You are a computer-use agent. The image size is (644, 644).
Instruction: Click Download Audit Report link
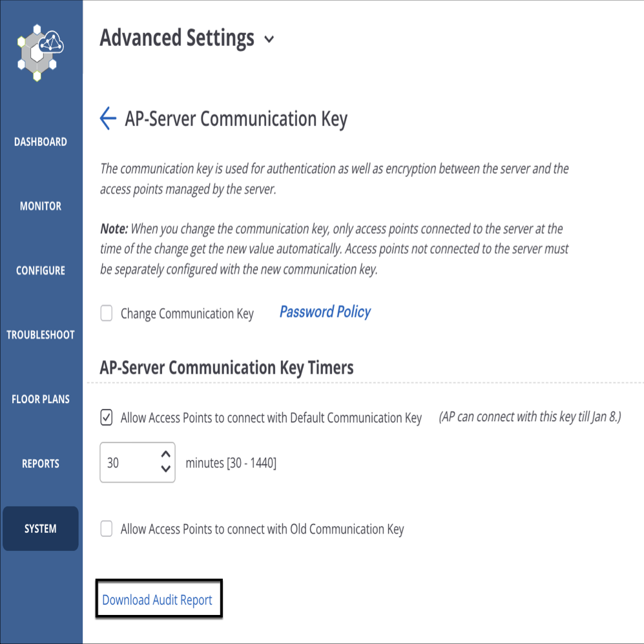pyautogui.click(x=158, y=599)
